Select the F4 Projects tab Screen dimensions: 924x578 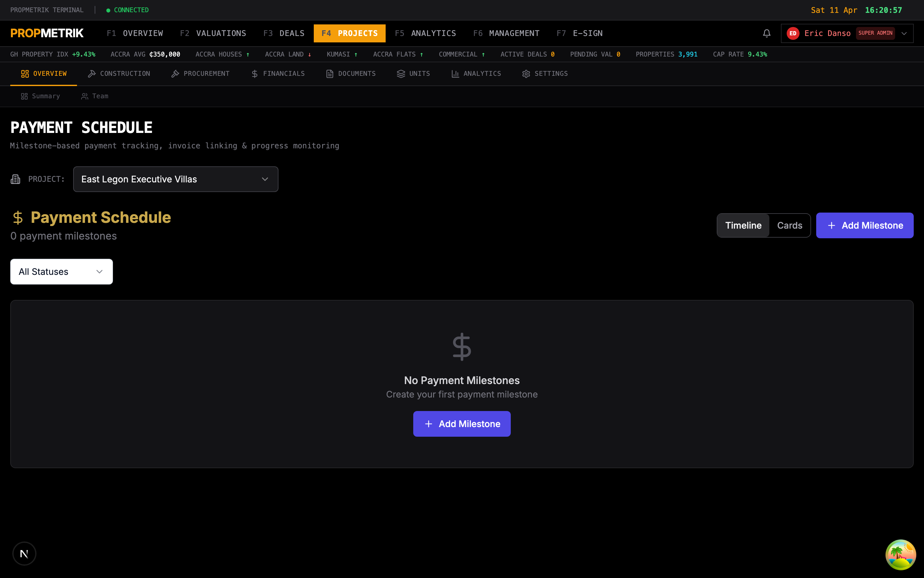(x=349, y=33)
